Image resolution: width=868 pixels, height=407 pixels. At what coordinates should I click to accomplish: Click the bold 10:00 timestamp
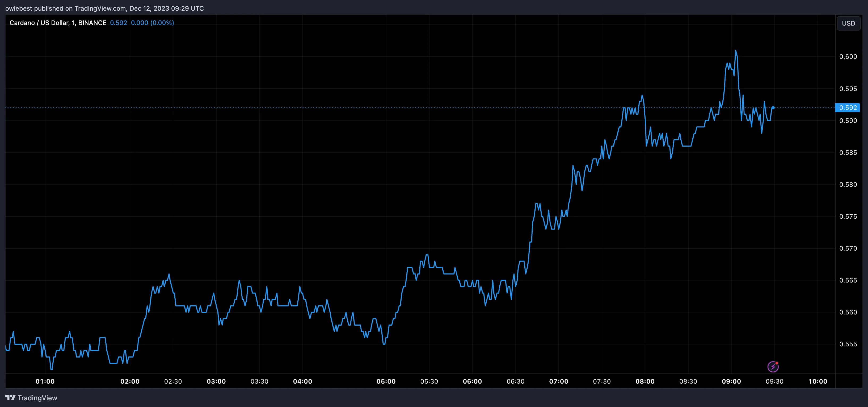(818, 381)
